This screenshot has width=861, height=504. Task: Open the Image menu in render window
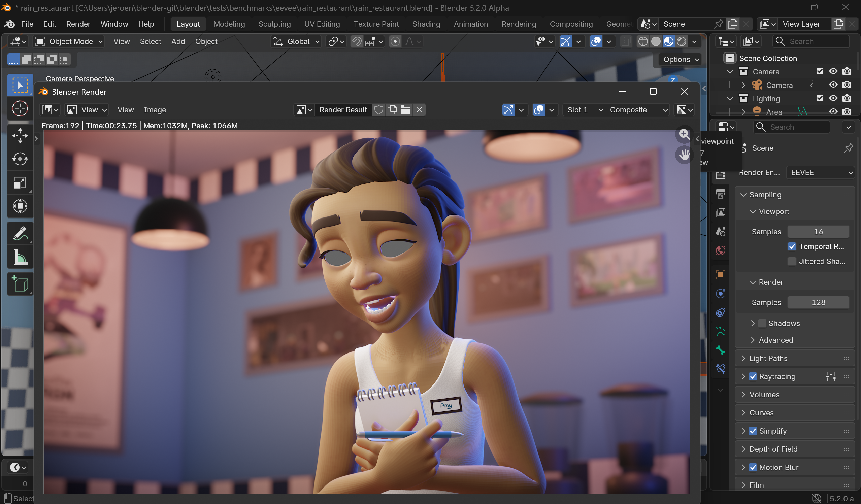point(155,110)
